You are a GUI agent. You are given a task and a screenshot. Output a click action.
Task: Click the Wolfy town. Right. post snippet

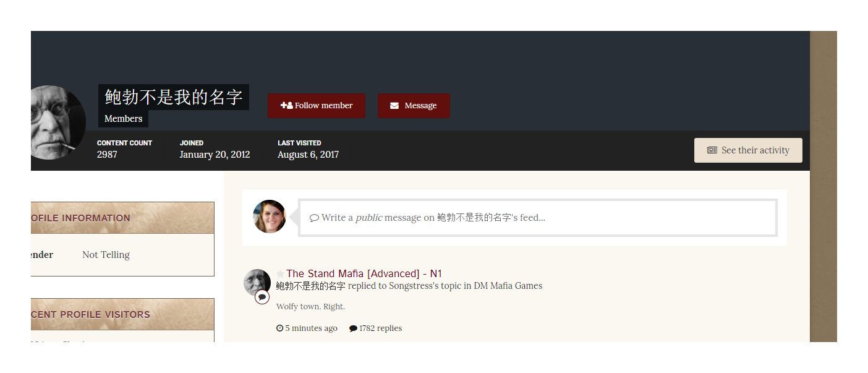[x=310, y=307]
